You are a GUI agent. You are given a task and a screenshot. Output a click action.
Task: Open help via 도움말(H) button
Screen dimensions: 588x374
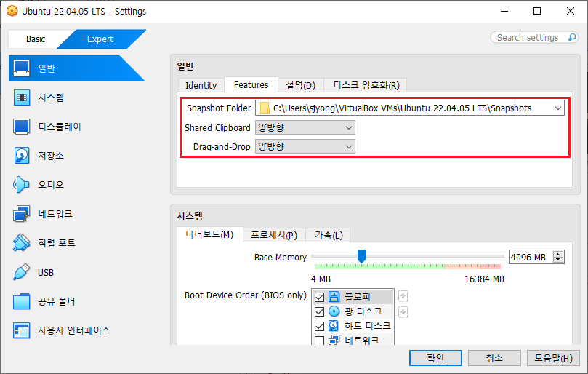553,358
